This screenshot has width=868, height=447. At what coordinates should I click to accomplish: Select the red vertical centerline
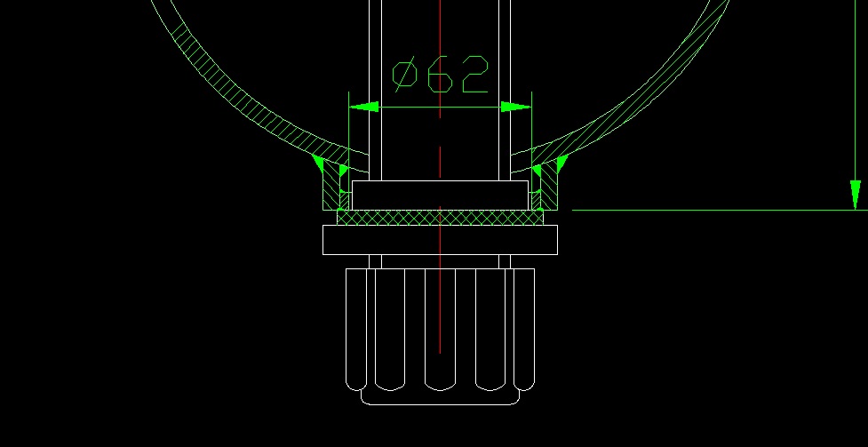[440, 176]
